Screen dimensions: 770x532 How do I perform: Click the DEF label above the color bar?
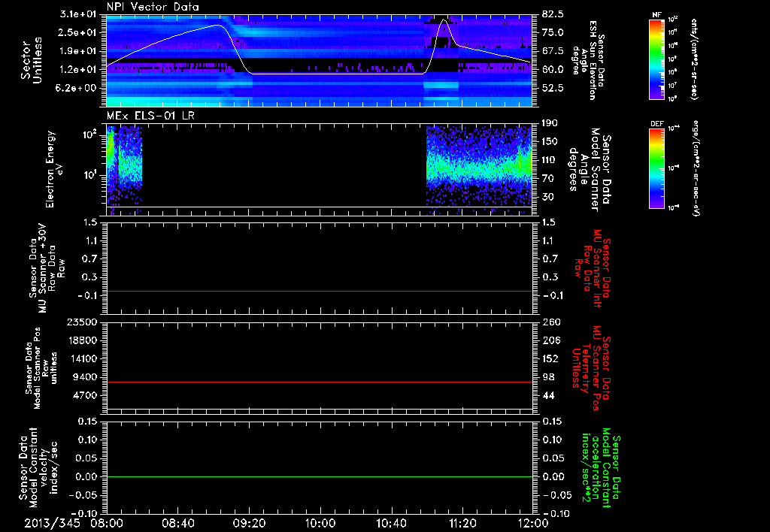pos(656,124)
